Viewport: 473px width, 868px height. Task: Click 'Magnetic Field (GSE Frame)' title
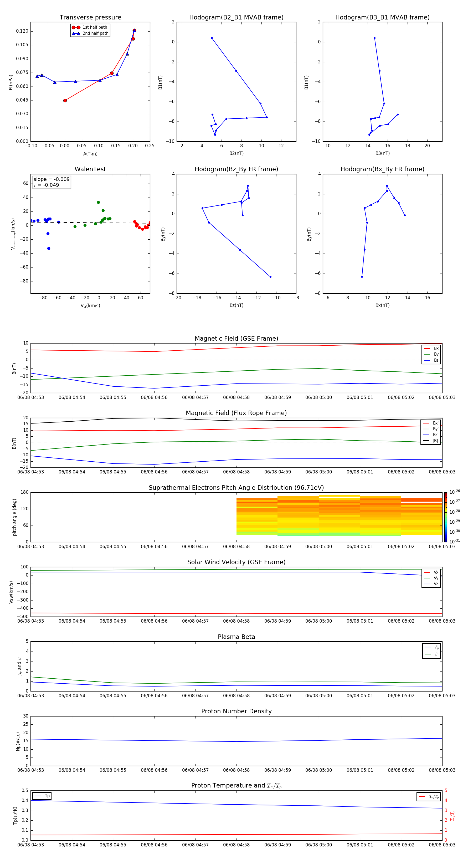236,339
